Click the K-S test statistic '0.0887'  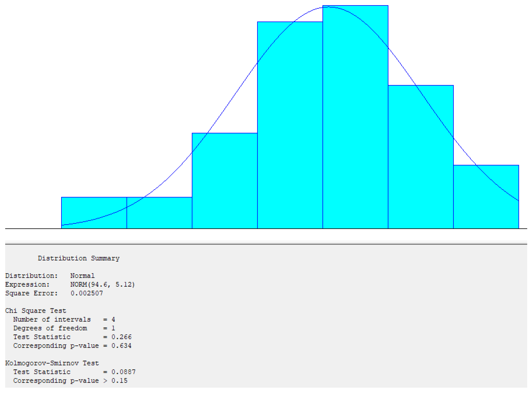(x=124, y=372)
